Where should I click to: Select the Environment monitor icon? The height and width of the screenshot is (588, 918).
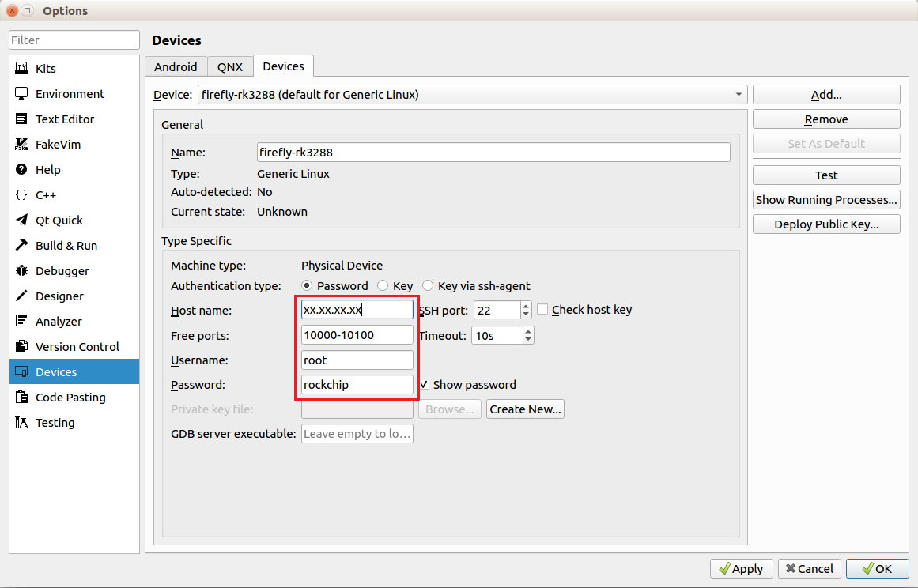point(21,94)
